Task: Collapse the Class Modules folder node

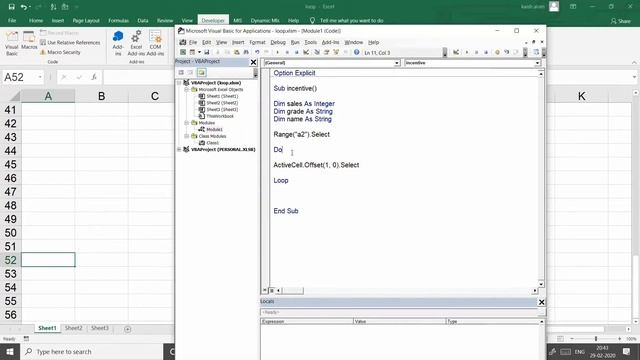Action: (x=186, y=136)
